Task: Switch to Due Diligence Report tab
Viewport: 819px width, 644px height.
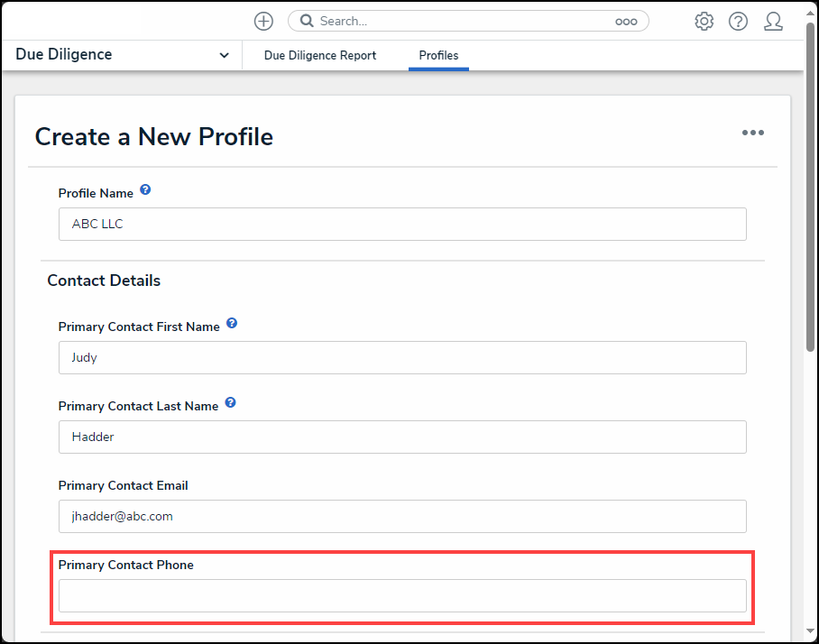Action: coord(320,55)
